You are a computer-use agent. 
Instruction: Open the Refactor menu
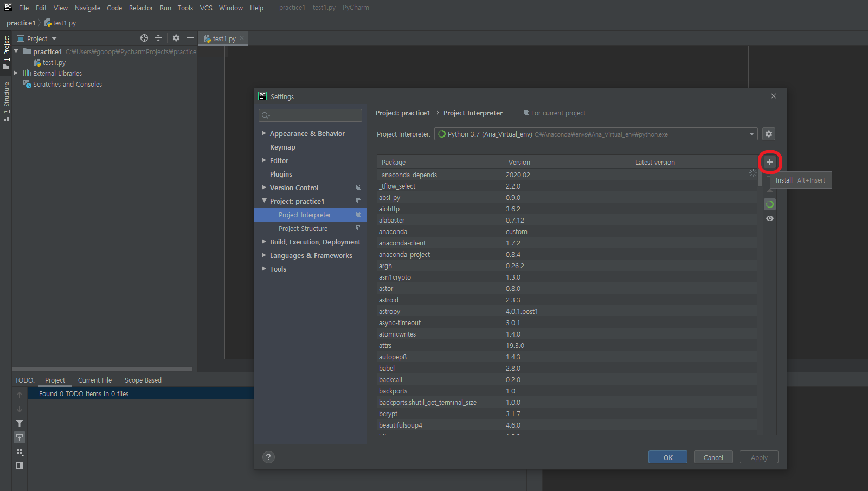(x=141, y=8)
